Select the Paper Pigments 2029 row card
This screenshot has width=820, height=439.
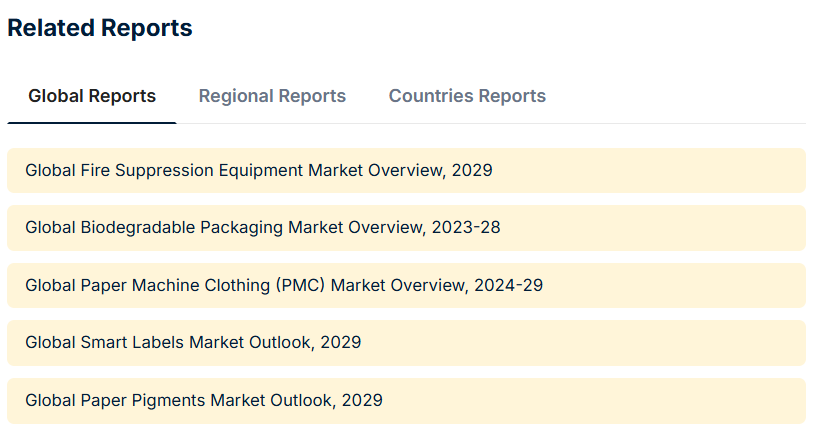406,401
